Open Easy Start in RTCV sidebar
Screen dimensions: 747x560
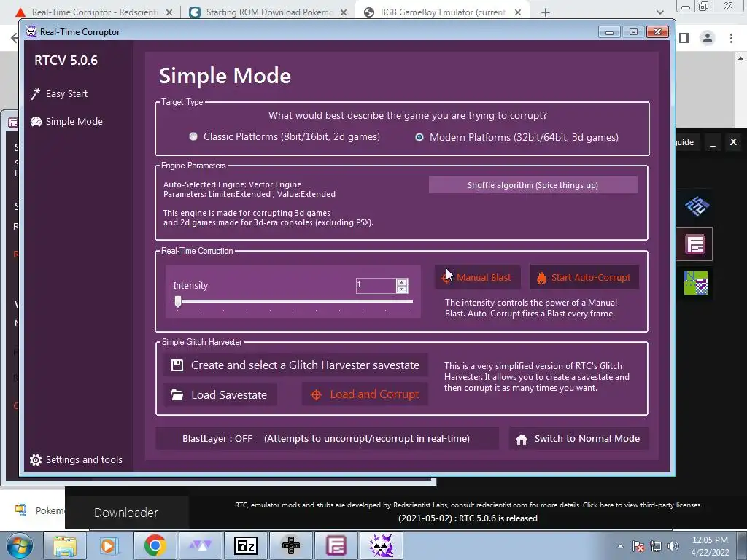click(60, 94)
